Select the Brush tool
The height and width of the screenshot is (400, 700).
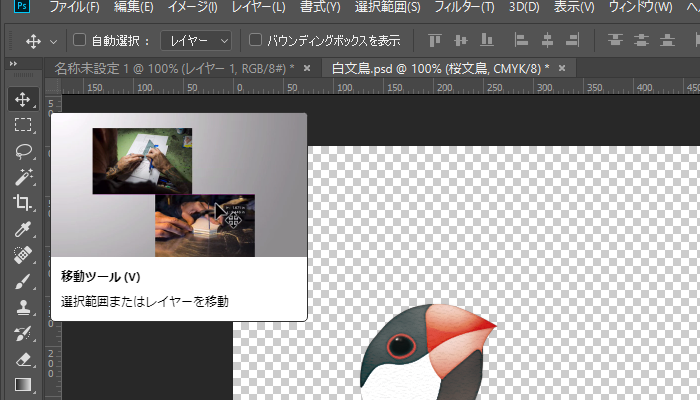[23, 281]
